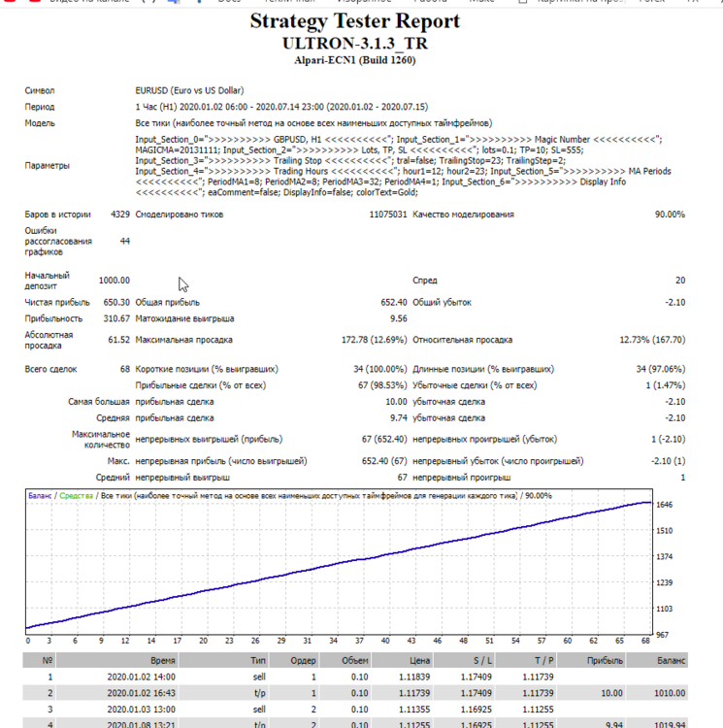Viewport: 723px width, 728px height.
Task: Click the modeling quality value 90.00% in the stats table
Action: coord(670,215)
